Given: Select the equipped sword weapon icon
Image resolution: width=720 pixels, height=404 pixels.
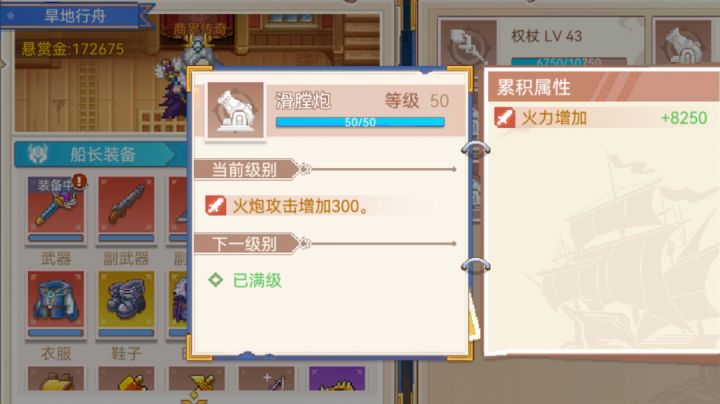Looking at the screenshot, I should click(56, 205).
